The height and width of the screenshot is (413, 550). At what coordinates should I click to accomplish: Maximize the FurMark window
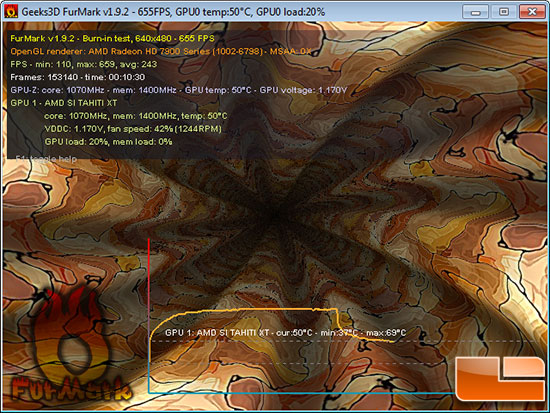[x=504, y=12]
